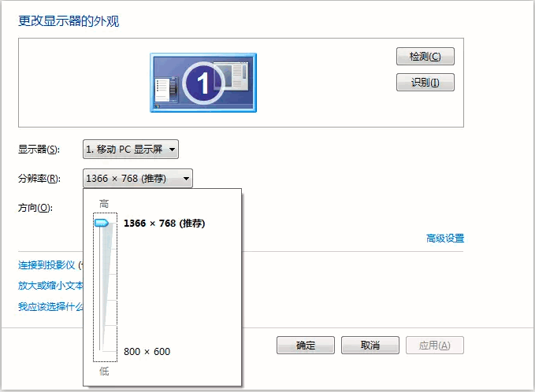The width and height of the screenshot is (535, 392).
Task: Click the 检测(C) detect button
Action: (x=425, y=56)
